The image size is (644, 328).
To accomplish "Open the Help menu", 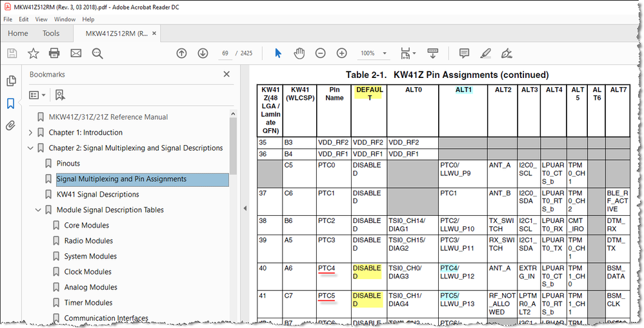I will tap(88, 19).
